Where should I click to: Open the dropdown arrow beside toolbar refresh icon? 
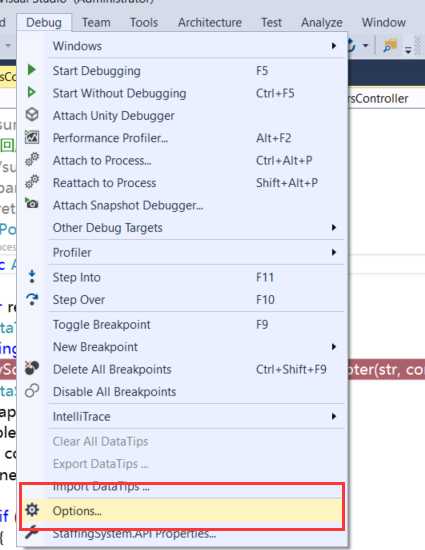366,46
